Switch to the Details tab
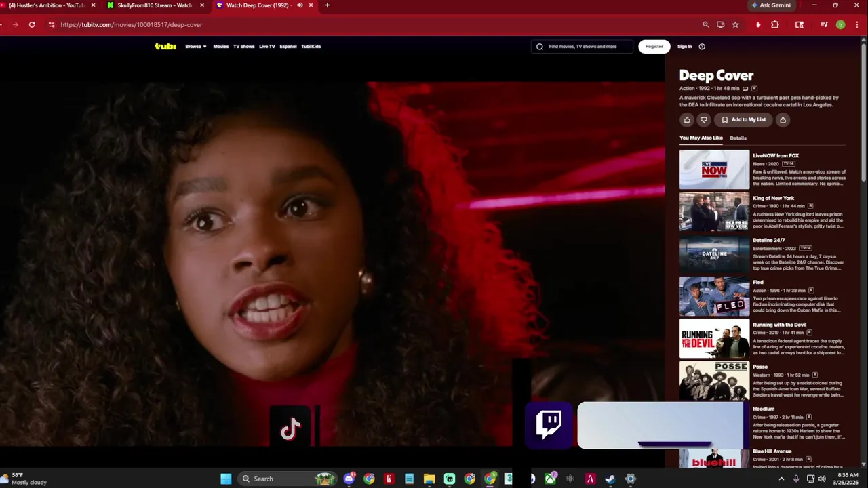Viewport: 868px width, 488px height. tap(738, 138)
